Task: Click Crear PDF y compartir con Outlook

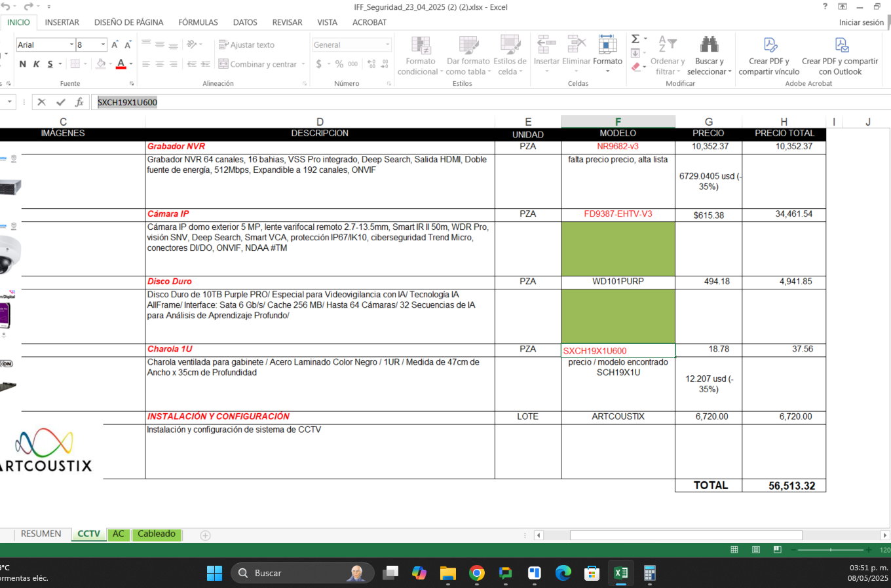Action: coord(840,56)
